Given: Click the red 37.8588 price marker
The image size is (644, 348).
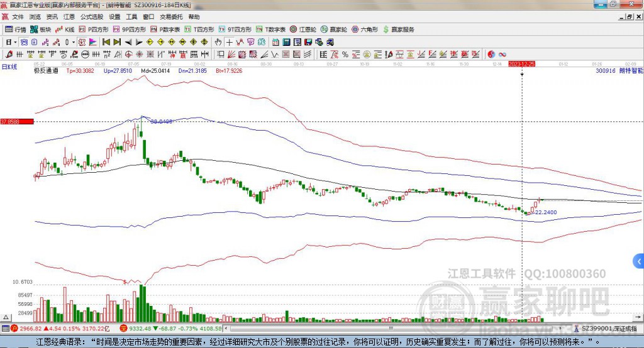Looking at the screenshot, I should tap(17, 121).
